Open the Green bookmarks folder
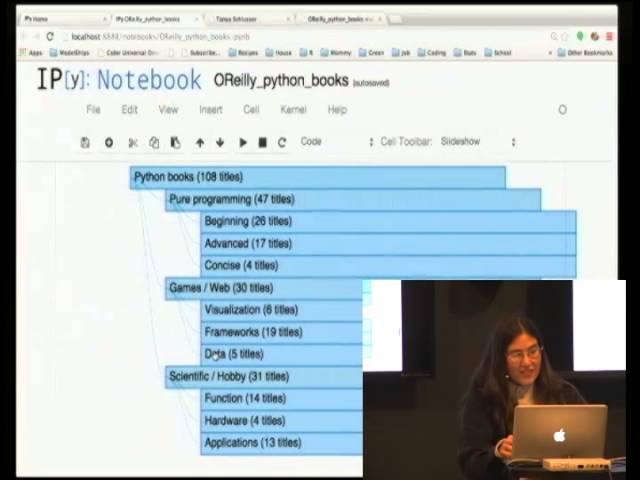 371,53
